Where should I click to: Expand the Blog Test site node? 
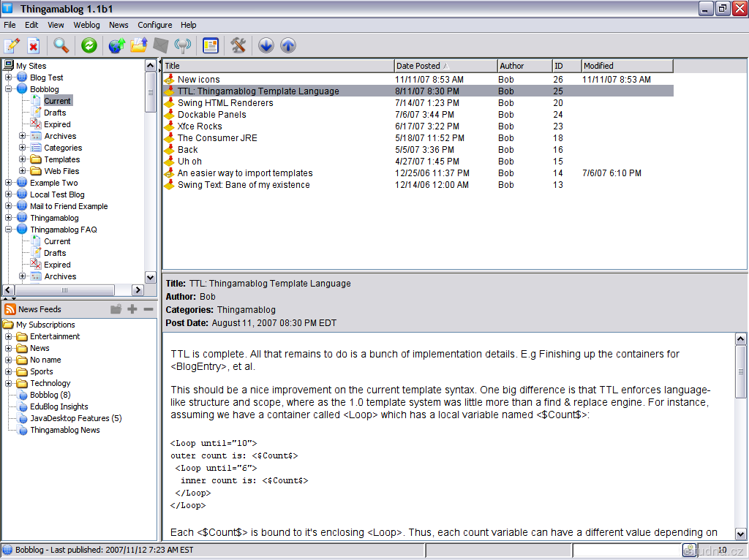(9, 77)
